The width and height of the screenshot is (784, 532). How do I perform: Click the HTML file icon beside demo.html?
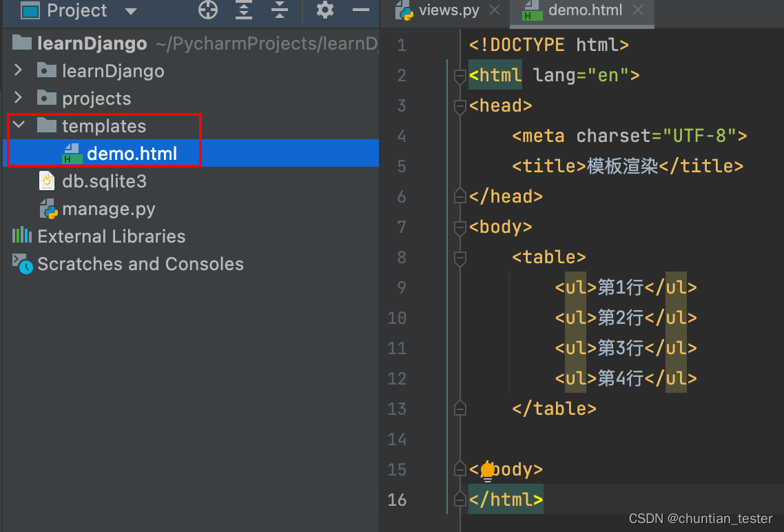coord(71,154)
